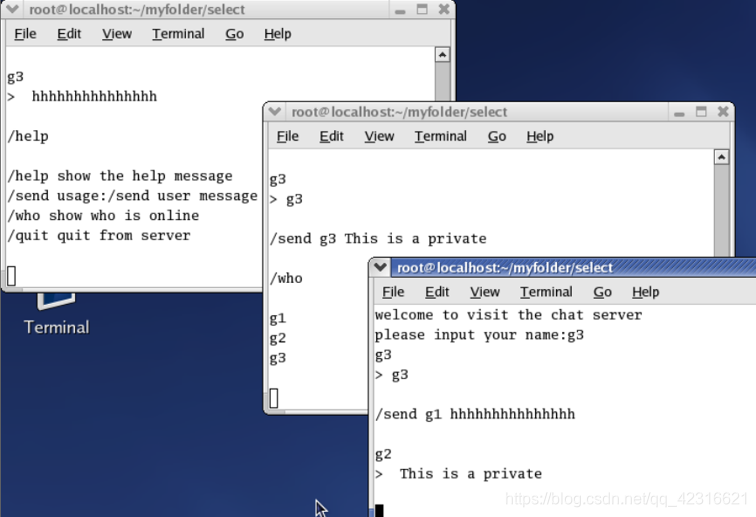Screen dimensions: 756x517
Task: Click front terminal title bar
Action: pyautogui.click(x=574, y=267)
